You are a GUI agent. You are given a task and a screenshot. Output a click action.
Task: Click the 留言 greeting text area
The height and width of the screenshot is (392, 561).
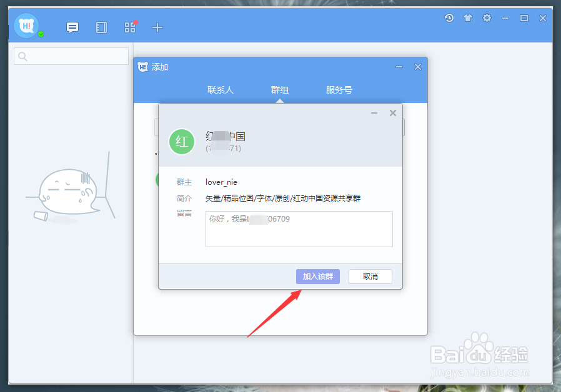point(299,228)
